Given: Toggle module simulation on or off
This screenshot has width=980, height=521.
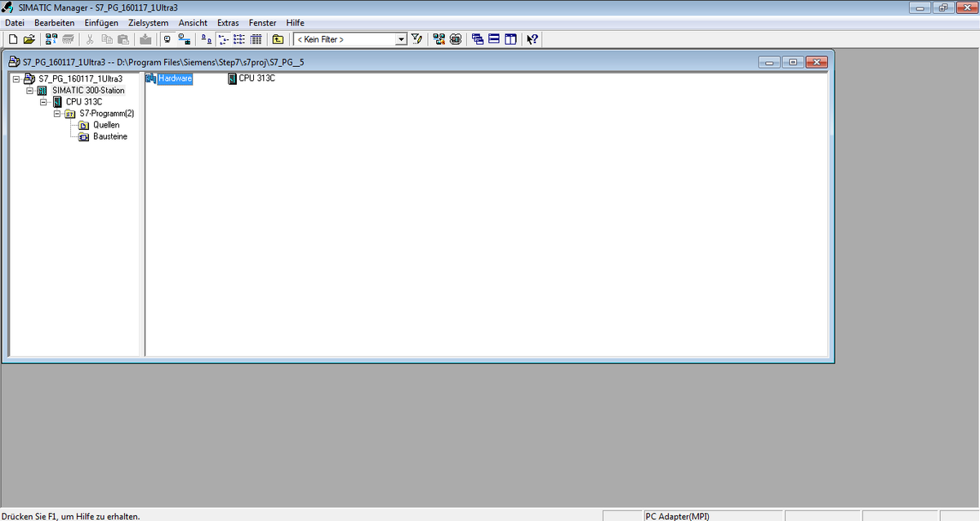Looking at the screenshot, I should click(x=456, y=39).
